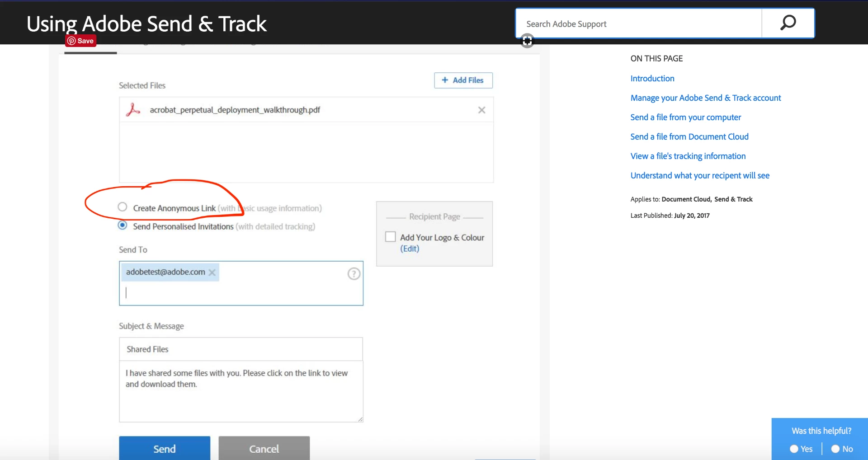Remove acrobat_perpetual_deployment_walkthrough.pdf from selected files
This screenshot has height=460, width=868.
(x=481, y=110)
